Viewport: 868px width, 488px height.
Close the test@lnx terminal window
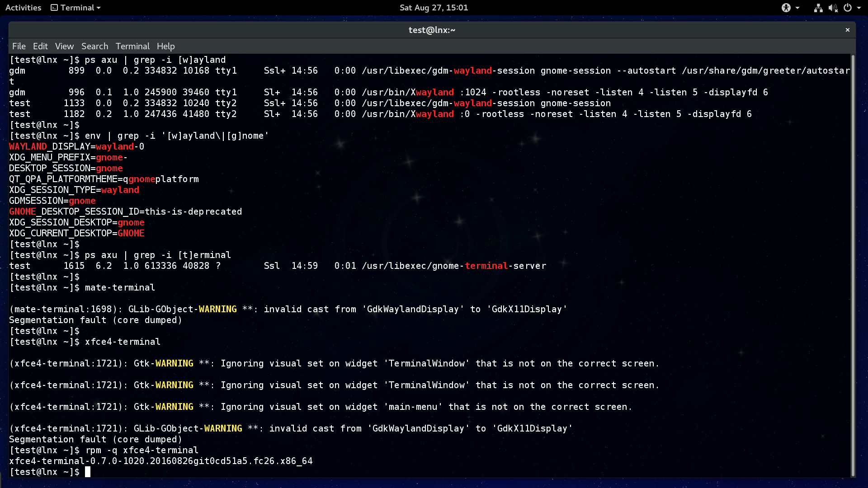coord(848,30)
